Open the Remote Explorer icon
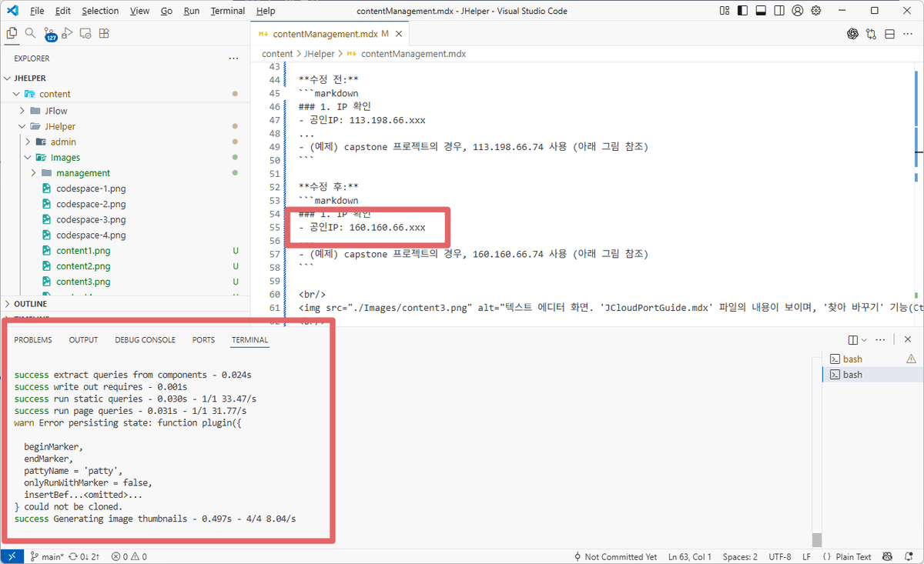 point(85,33)
